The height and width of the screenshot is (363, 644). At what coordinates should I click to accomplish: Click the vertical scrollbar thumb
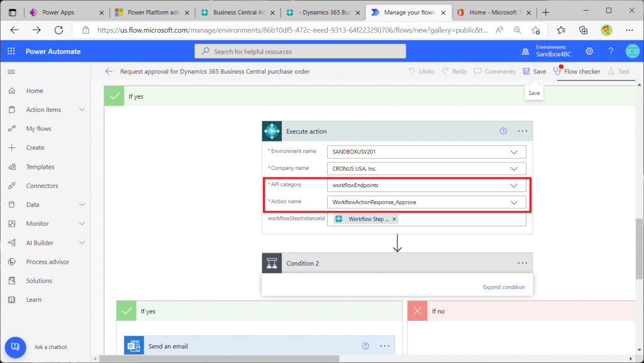point(639,249)
